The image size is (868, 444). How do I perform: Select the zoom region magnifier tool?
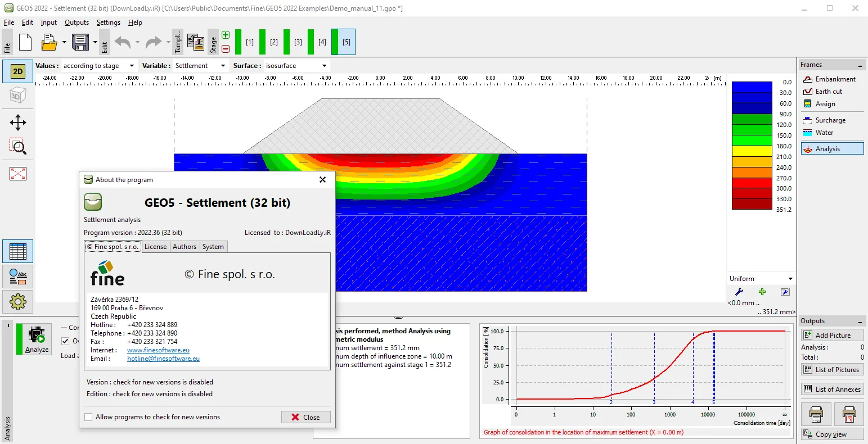(x=18, y=147)
